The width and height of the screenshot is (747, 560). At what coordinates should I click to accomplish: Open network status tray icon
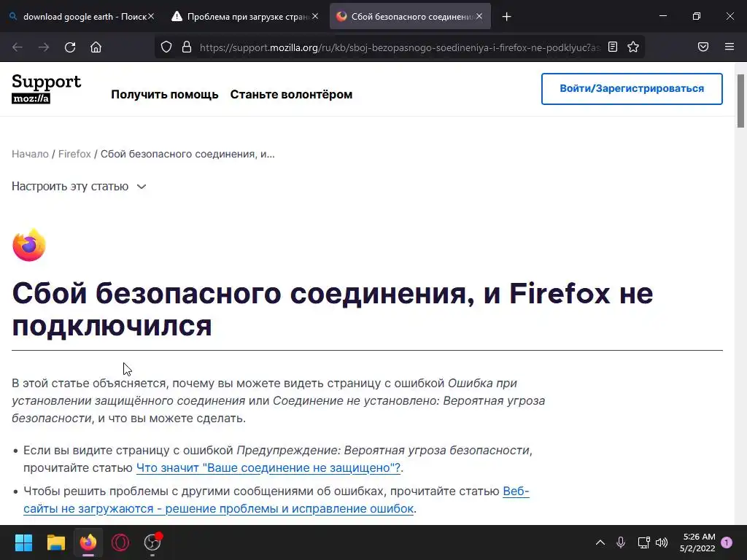643,542
